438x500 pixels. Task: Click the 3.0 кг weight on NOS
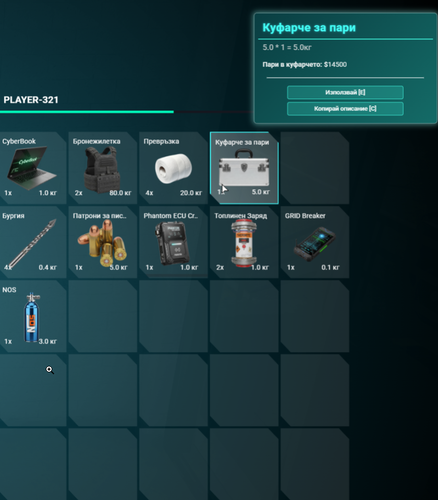pyautogui.click(x=48, y=341)
